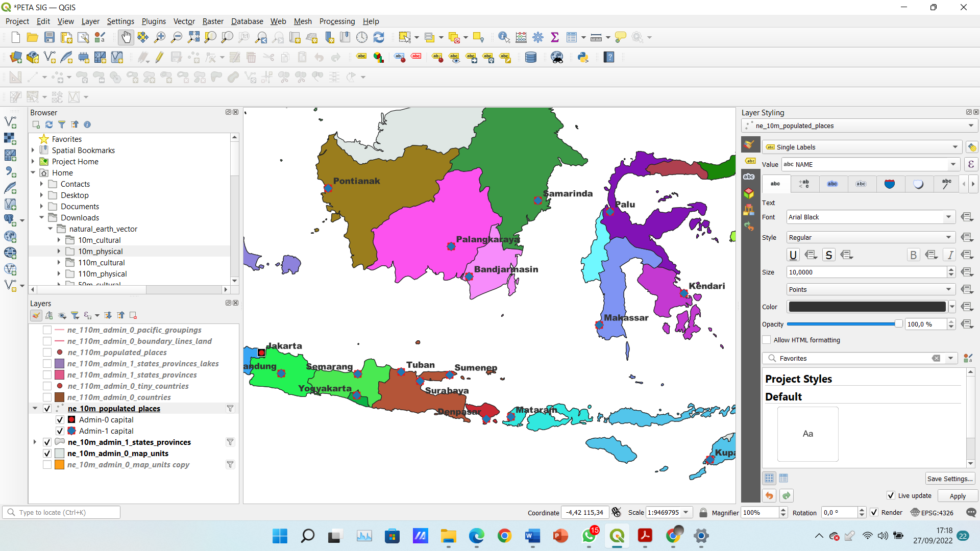Expand the 10m_cultural folder in Browser

(x=59, y=240)
